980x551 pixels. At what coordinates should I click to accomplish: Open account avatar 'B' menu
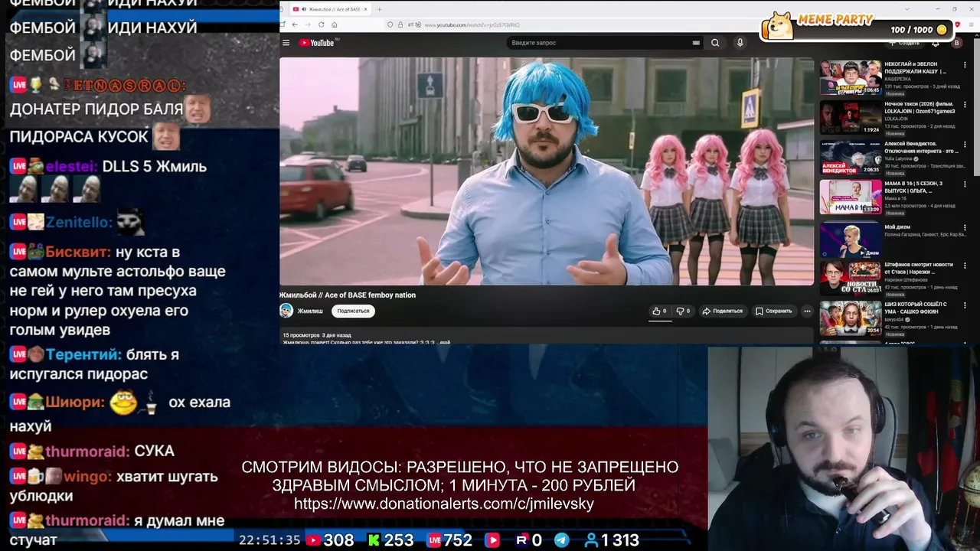[x=956, y=43]
